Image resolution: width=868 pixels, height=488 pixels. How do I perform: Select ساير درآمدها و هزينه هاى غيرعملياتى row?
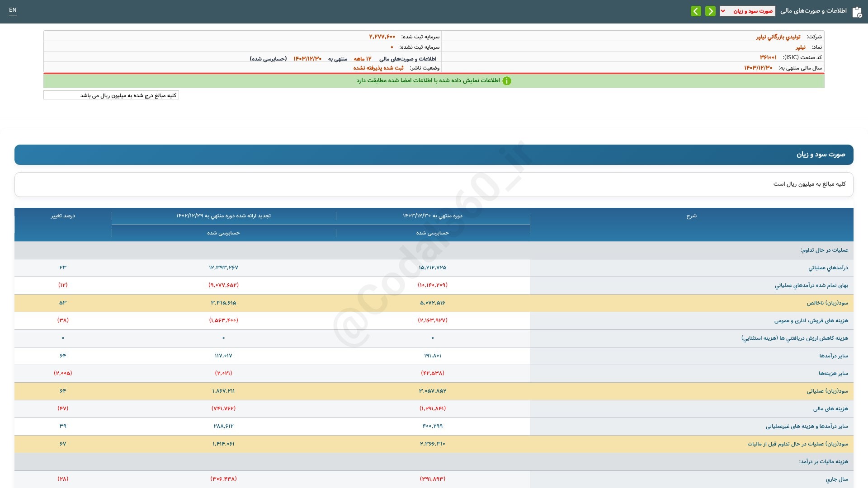[x=807, y=426]
